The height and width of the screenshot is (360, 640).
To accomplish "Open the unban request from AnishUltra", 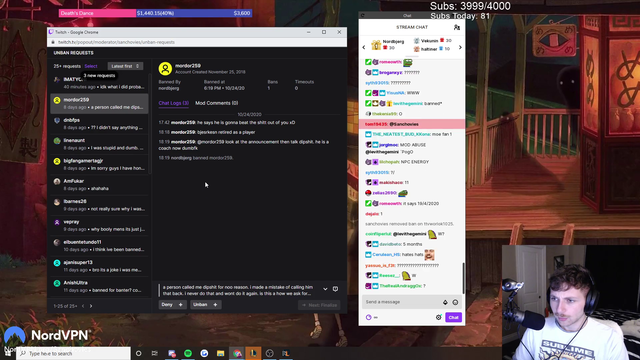I will pyautogui.click(x=99, y=286).
